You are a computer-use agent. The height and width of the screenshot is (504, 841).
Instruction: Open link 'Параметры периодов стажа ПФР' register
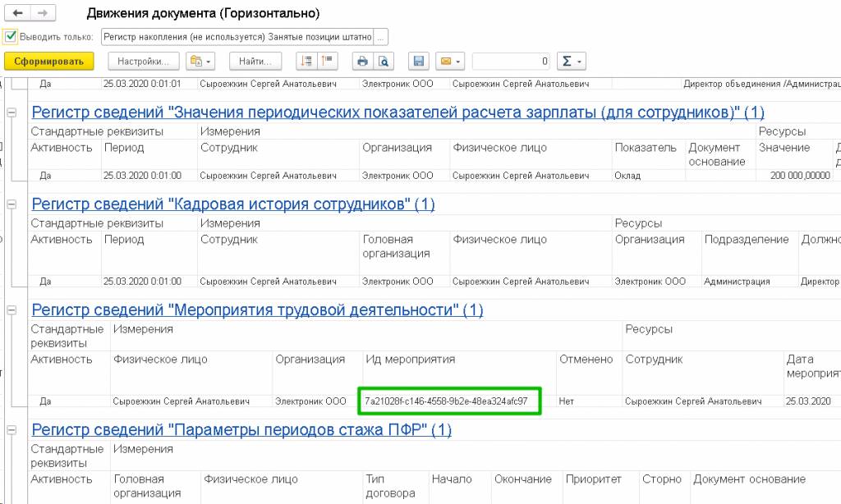tap(241, 430)
